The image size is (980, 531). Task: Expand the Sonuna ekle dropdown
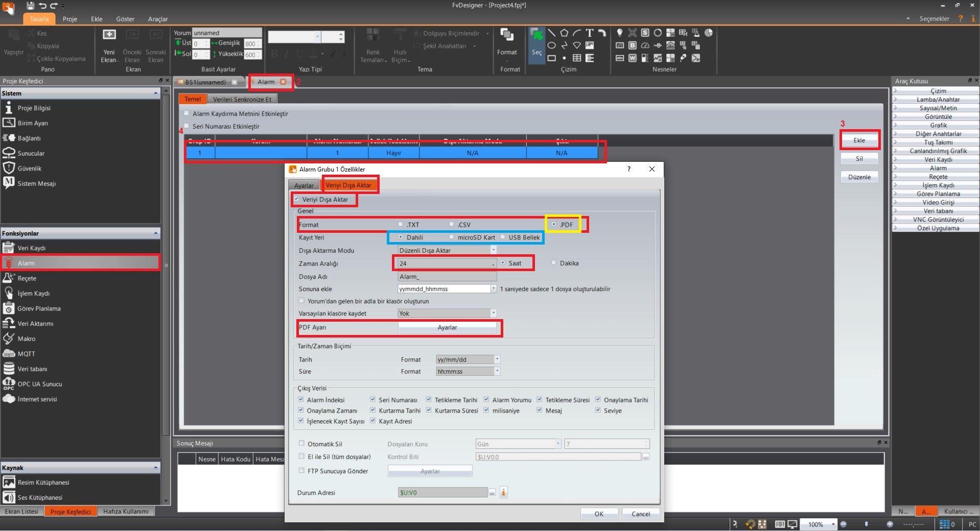coord(493,289)
